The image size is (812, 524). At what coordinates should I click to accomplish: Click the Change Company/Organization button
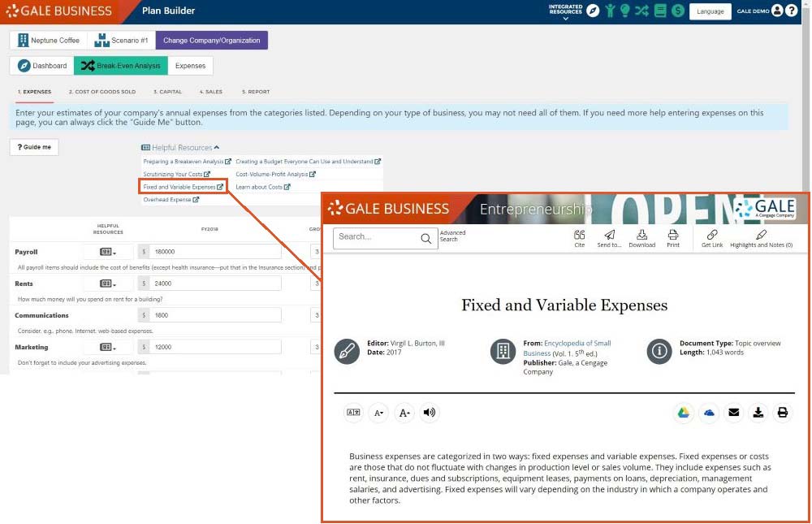212,41
